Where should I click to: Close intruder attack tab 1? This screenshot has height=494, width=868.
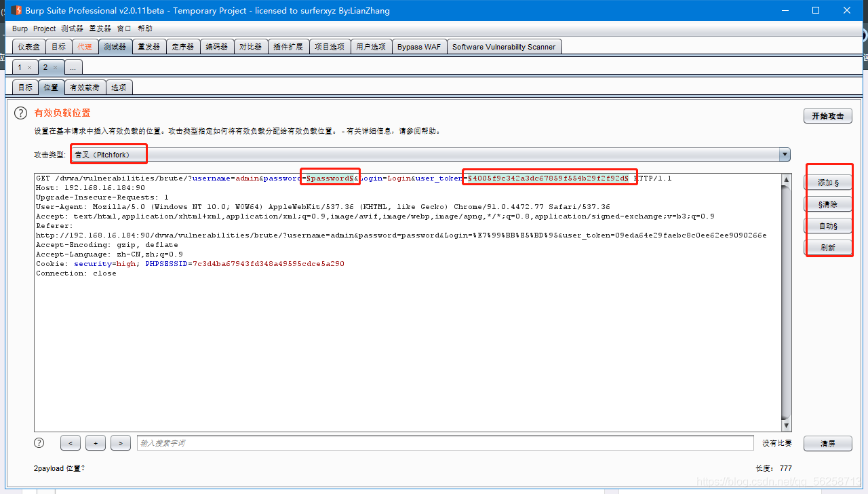tap(29, 68)
